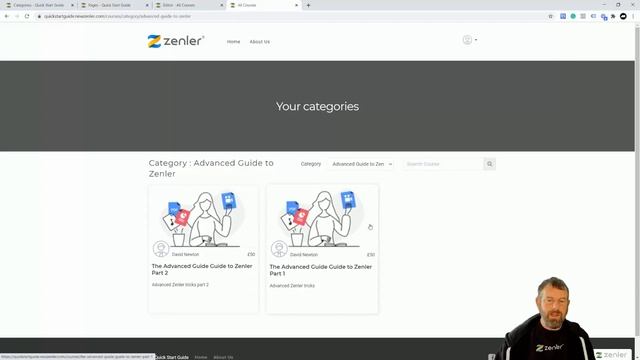Open the Part 1 course thumbnail image
Viewport: 640px width, 360px height.
coord(322,219)
